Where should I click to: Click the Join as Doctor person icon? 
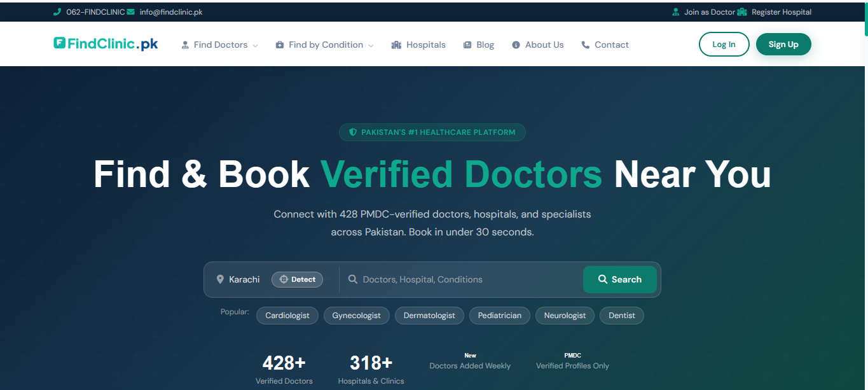pyautogui.click(x=676, y=11)
